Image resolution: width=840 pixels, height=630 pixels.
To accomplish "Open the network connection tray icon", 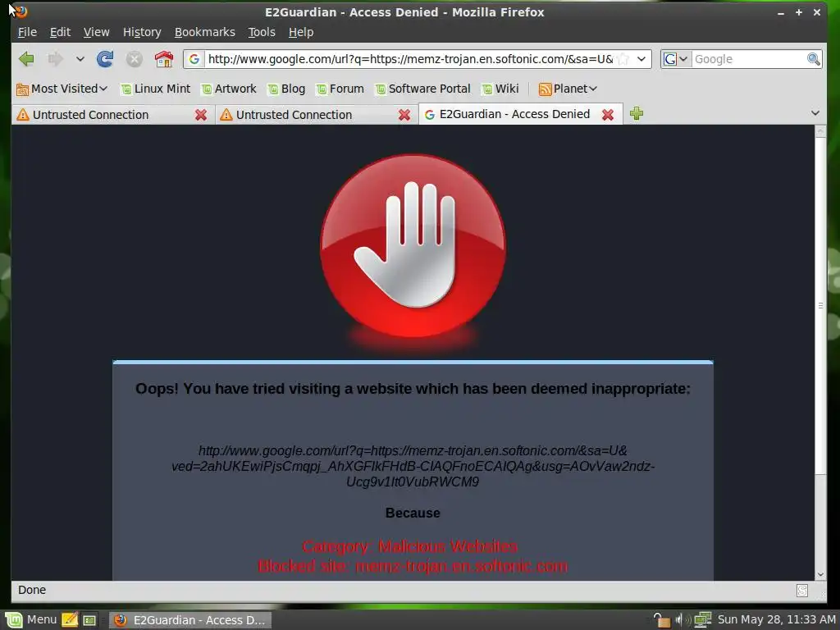I will [x=702, y=620].
